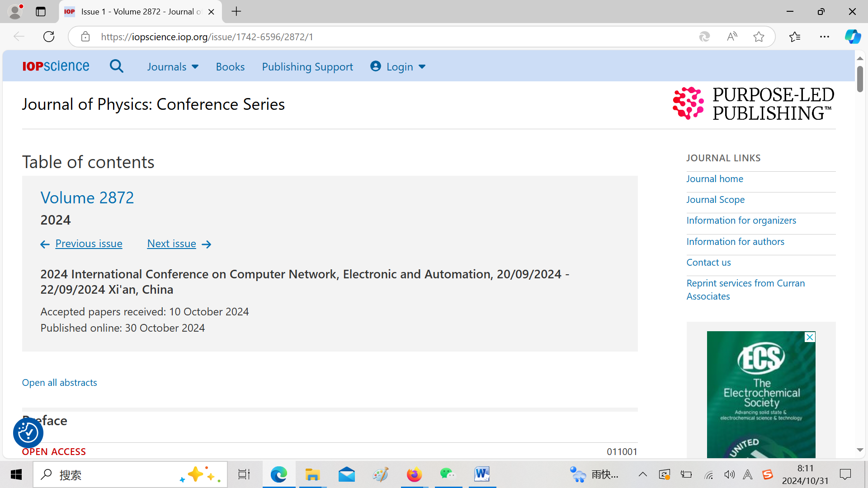Click the Next issue link
Screen dimensions: 868x488
(x=172, y=244)
